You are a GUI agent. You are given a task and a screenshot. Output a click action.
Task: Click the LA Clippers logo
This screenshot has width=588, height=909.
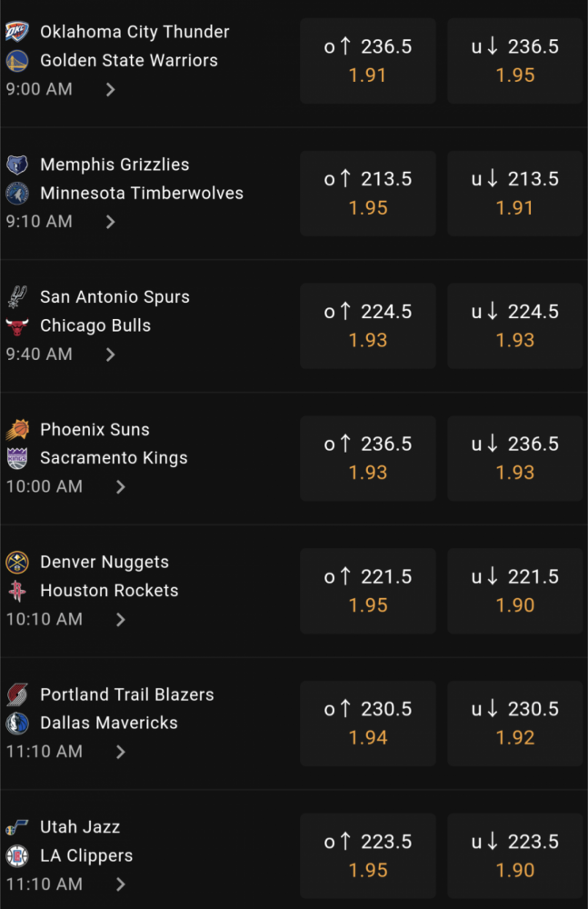point(17,855)
